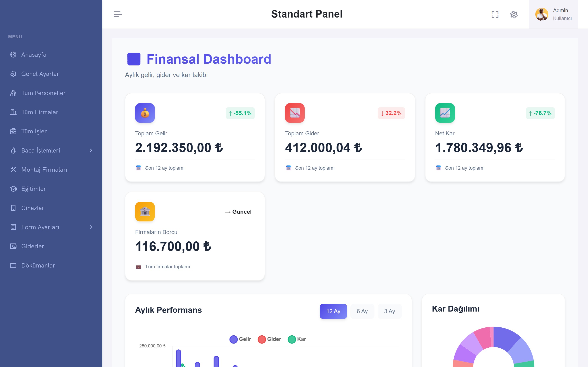Viewport: 588px width, 367px height.
Task: Toggle sidebar with hamburger menu icon
Action: point(118,14)
